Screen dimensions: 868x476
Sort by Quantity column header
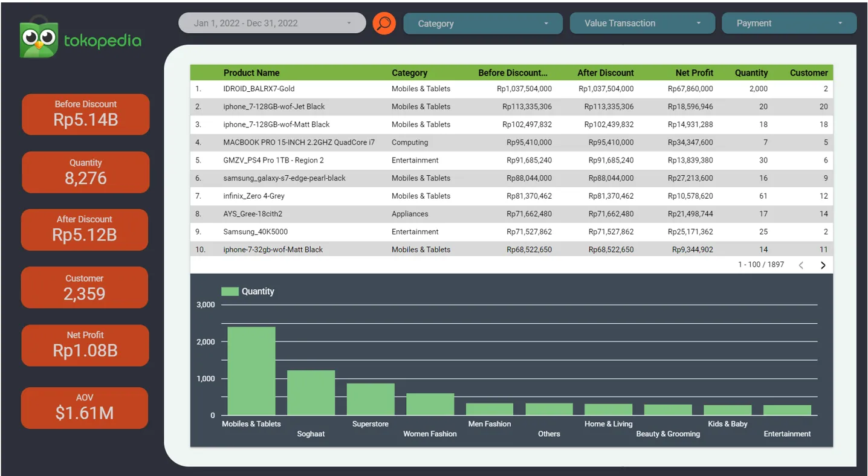[x=751, y=72]
